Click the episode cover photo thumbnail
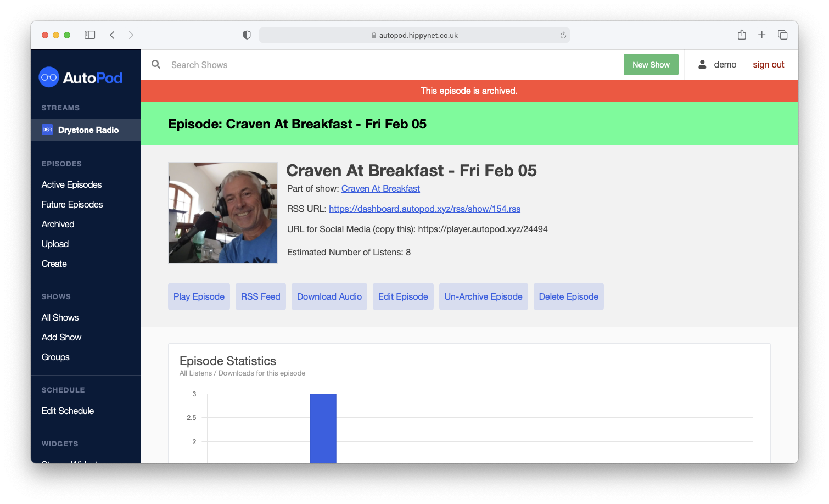Image resolution: width=829 pixels, height=504 pixels. click(x=223, y=212)
